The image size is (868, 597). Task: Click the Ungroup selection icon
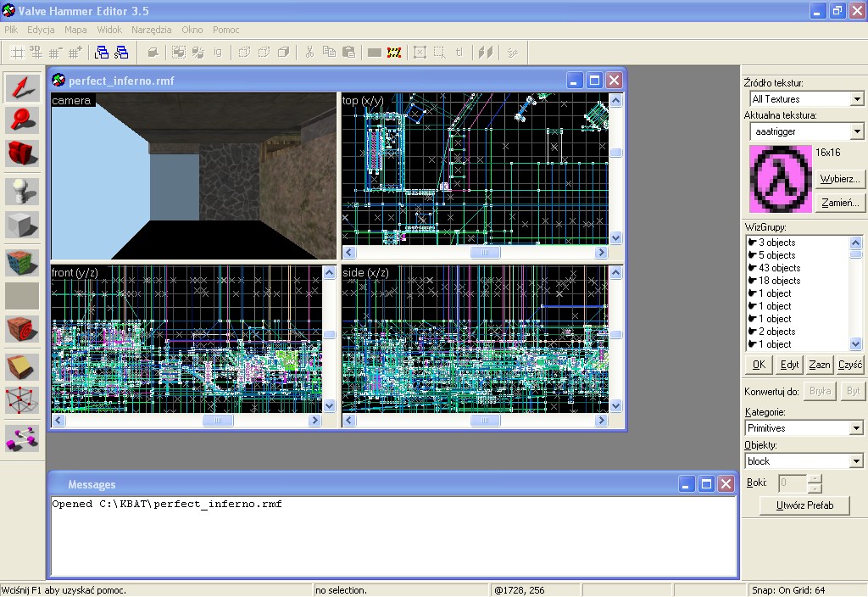coord(198,53)
